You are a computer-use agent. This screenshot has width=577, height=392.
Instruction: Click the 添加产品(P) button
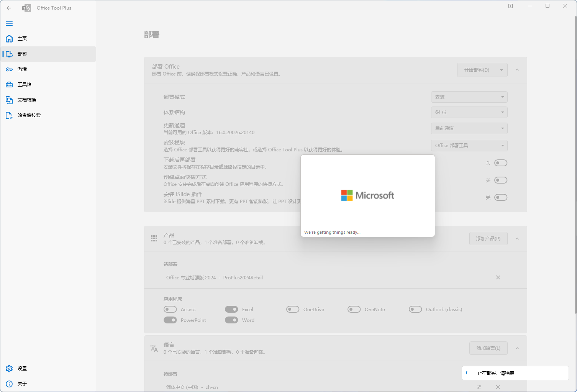(488, 239)
